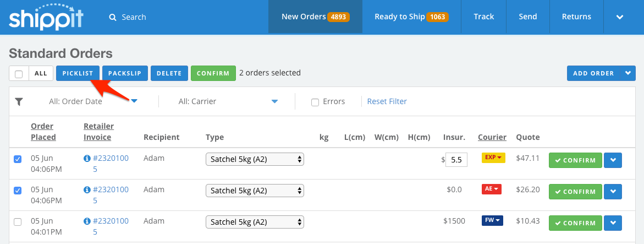Viewport: 644px width, 244px height.
Task: Click info icon on first order invoice
Action: pos(87,159)
